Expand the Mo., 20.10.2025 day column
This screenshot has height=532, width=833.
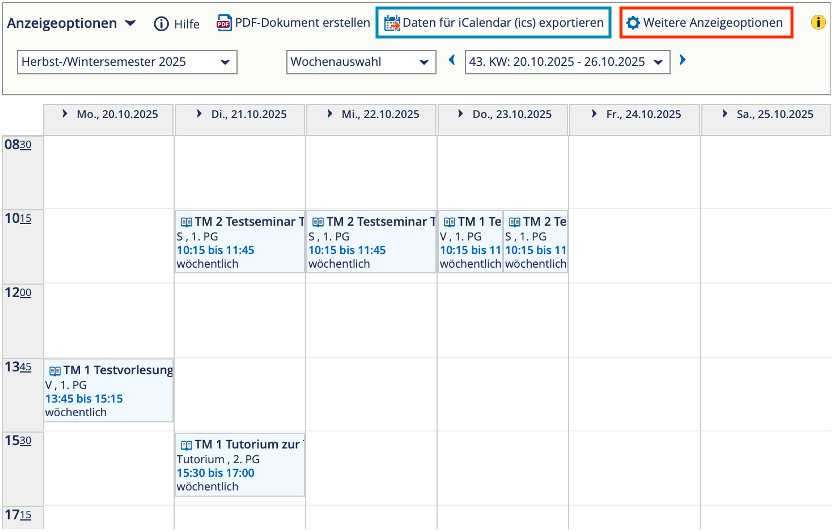tap(65, 114)
